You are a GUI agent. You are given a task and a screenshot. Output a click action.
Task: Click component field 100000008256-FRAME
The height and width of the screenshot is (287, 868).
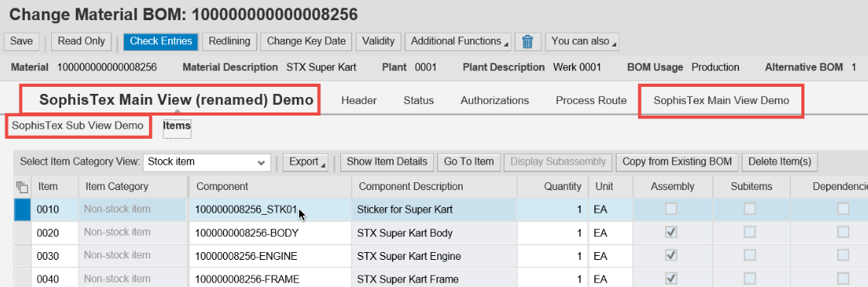pyautogui.click(x=270, y=278)
